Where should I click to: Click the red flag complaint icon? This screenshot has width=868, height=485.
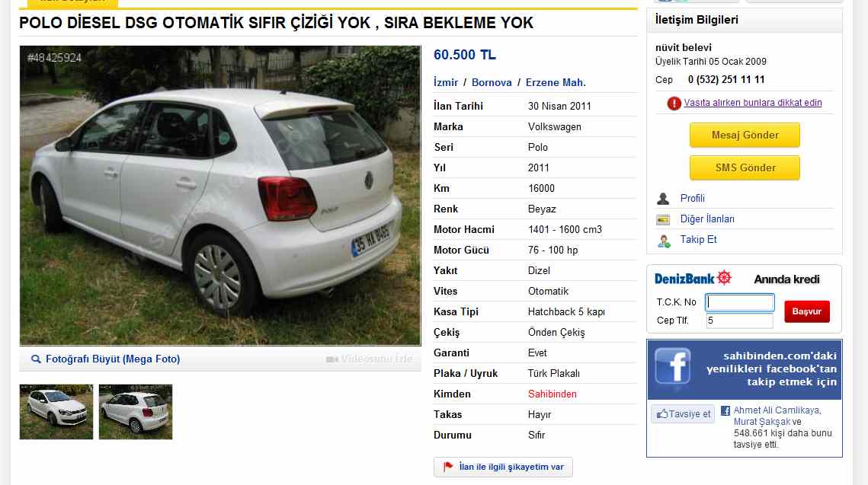(448, 467)
